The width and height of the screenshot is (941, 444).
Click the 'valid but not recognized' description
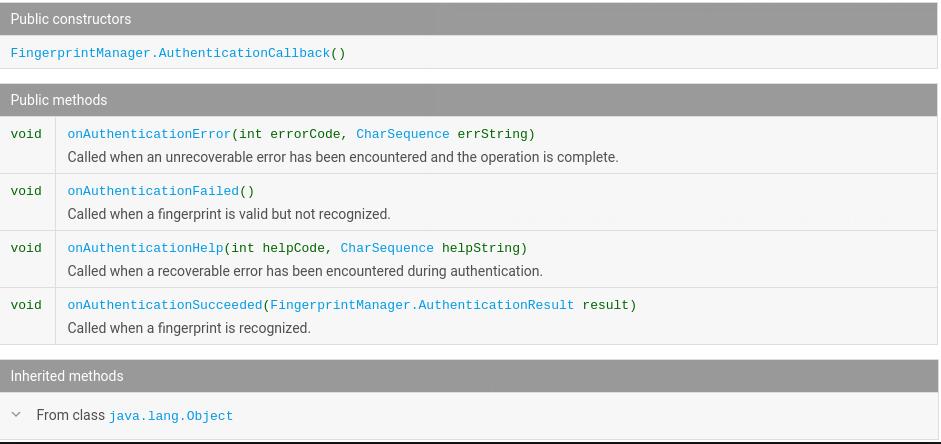(x=229, y=214)
